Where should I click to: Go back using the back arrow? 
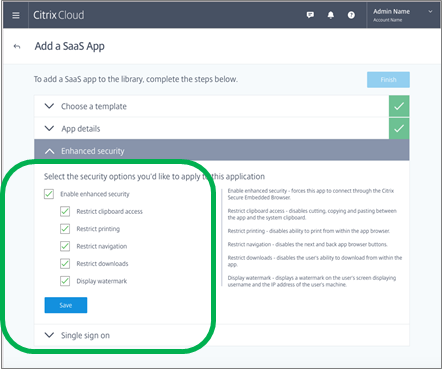coord(17,46)
